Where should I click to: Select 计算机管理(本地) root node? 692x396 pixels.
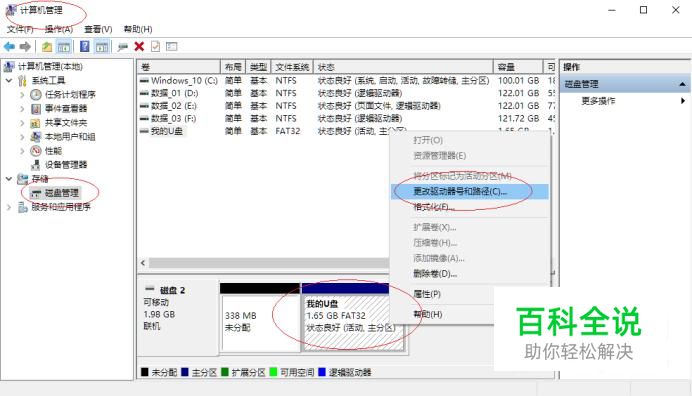[50, 67]
